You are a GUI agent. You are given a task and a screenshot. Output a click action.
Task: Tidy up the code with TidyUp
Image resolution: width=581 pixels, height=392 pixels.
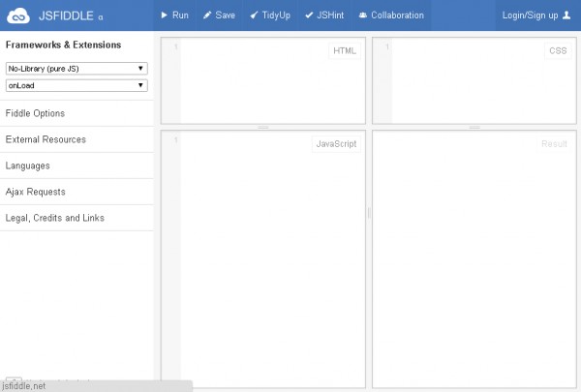(x=270, y=15)
